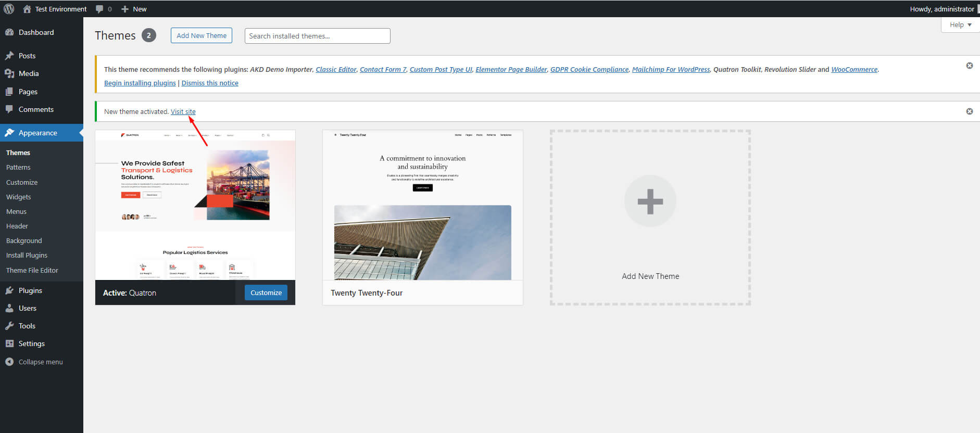Click the Posts pushpin icon
Image resolution: width=980 pixels, height=433 pixels.
(9, 56)
